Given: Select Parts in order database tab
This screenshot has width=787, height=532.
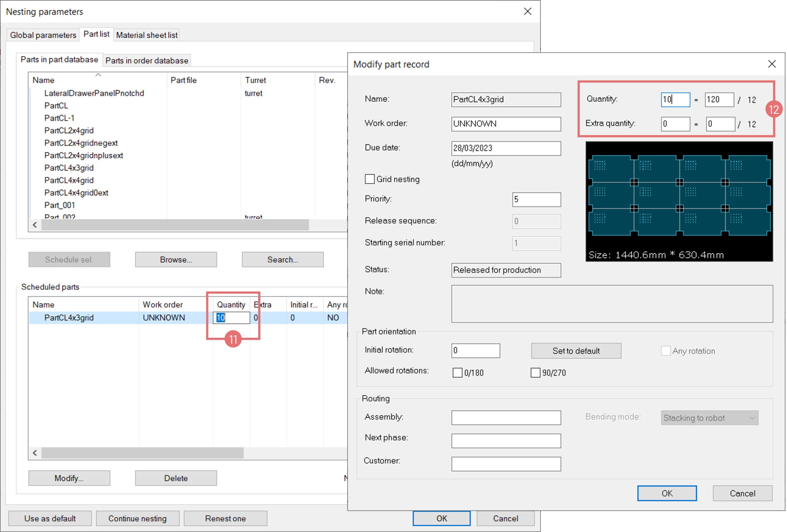Looking at the screenshot, I should (x=147, y=61).
